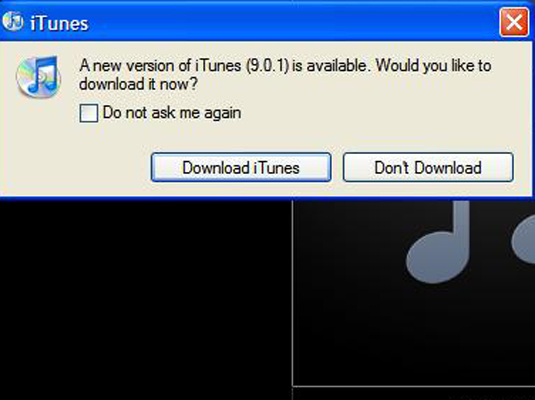Screen dimensions: 535x400
Task: Click the partially visible music note at right edge
Action: point(523,239)
